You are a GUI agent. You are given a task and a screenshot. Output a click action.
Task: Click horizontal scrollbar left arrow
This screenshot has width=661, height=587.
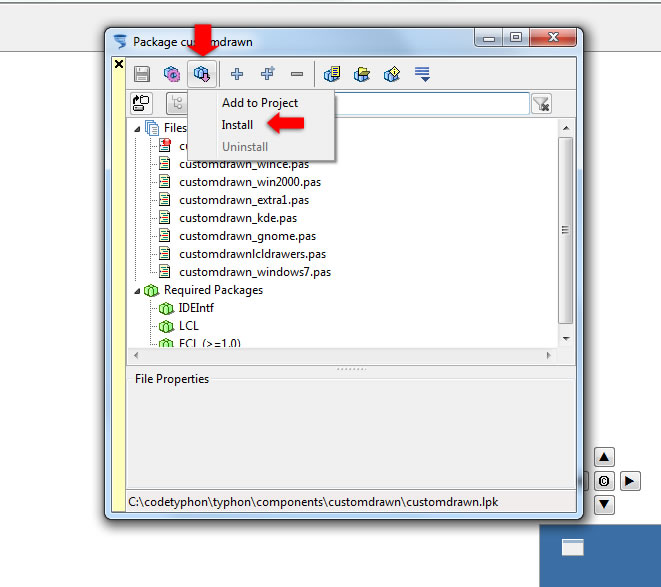136,355
